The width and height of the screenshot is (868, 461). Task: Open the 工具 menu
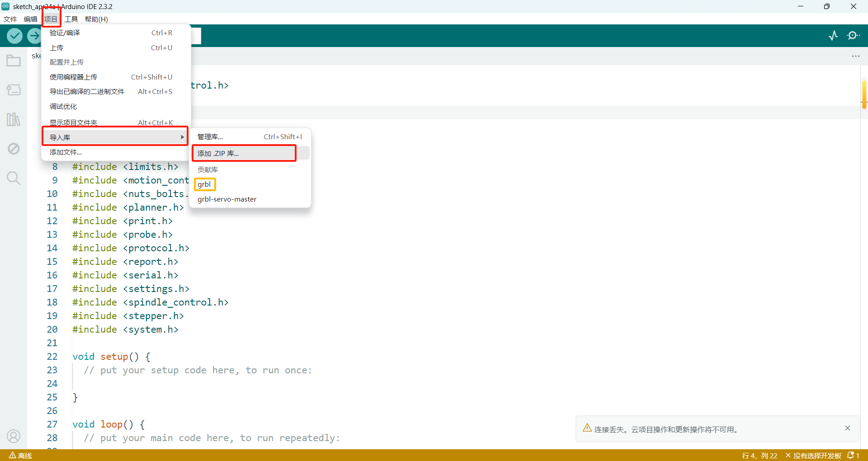[x=71, y=19]
